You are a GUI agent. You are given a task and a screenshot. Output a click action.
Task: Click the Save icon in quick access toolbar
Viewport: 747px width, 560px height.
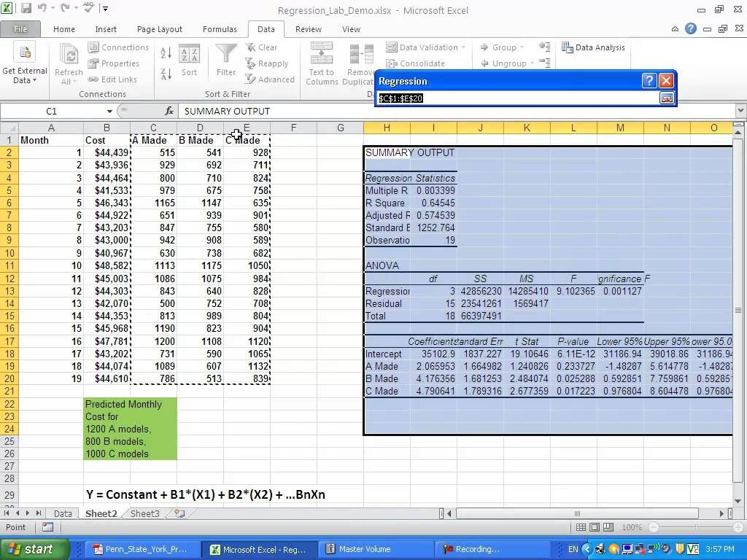[26, 9]
